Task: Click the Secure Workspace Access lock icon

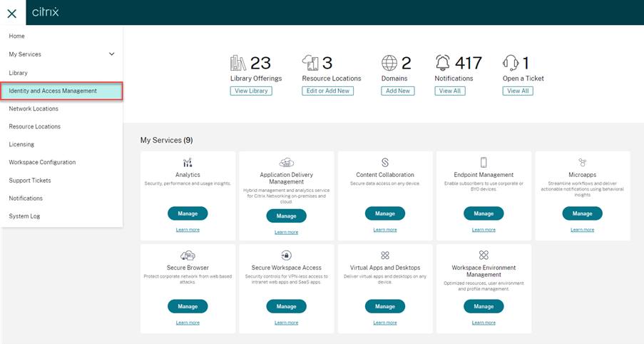Action: tap(286, 256)
